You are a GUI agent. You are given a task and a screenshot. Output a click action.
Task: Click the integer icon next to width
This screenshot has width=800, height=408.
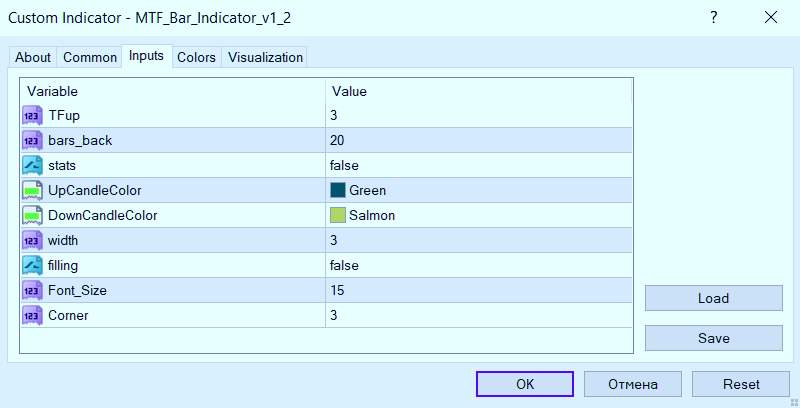tap(31, 240)
